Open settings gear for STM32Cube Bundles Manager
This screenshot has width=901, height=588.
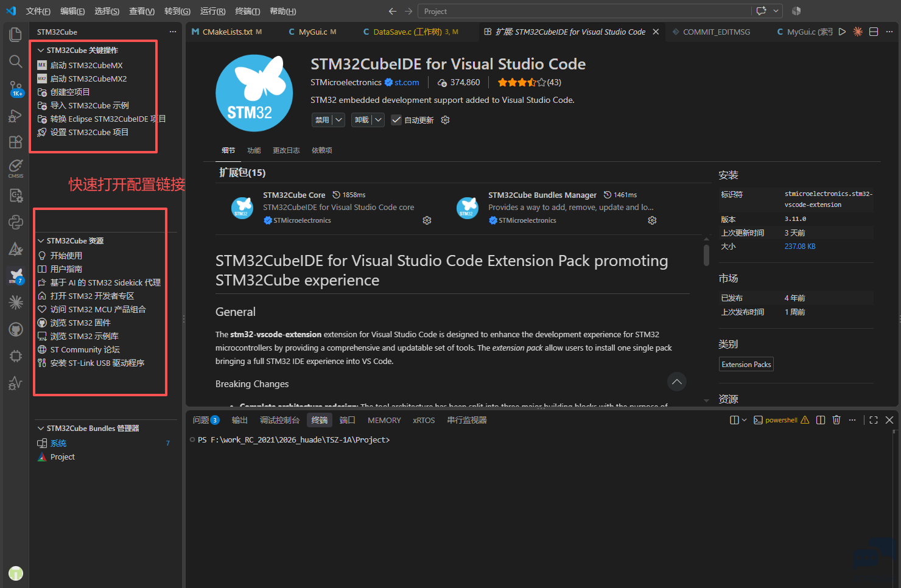[652, 220]
